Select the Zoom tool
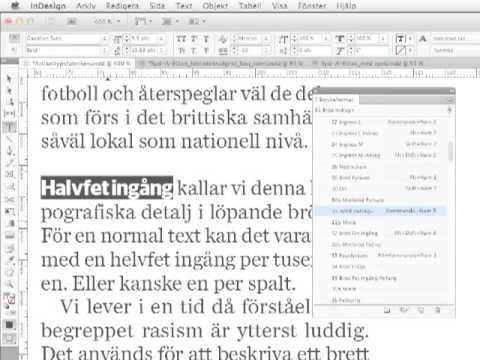480x360 pixels. pyautogui.click(x=10, y=284)
